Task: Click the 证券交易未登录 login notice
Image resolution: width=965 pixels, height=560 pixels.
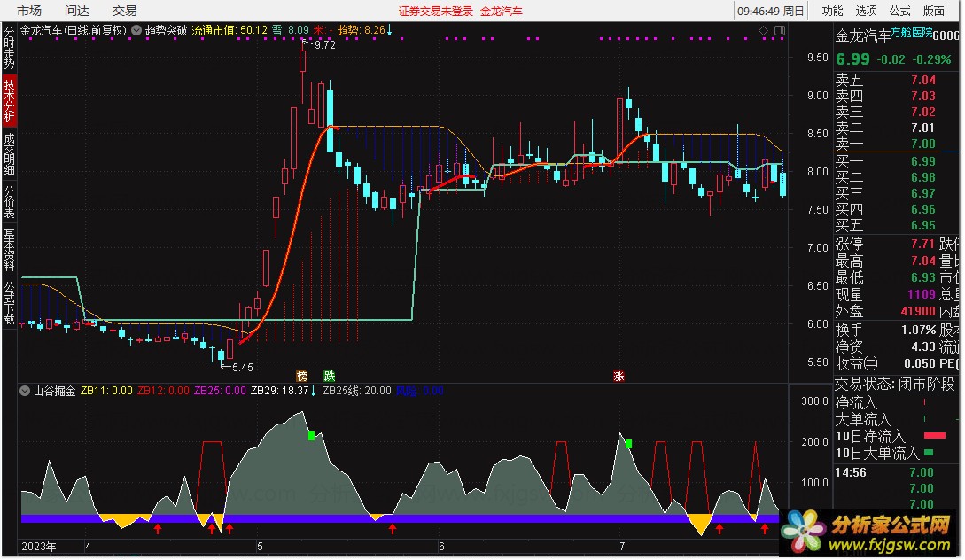Action: tap(436, 12)
